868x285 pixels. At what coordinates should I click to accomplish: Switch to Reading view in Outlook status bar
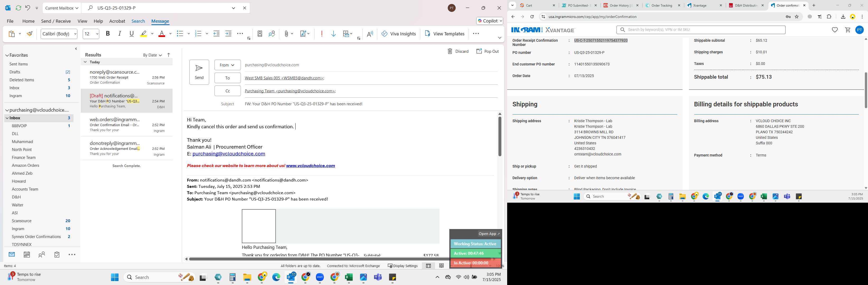(441, 266)
